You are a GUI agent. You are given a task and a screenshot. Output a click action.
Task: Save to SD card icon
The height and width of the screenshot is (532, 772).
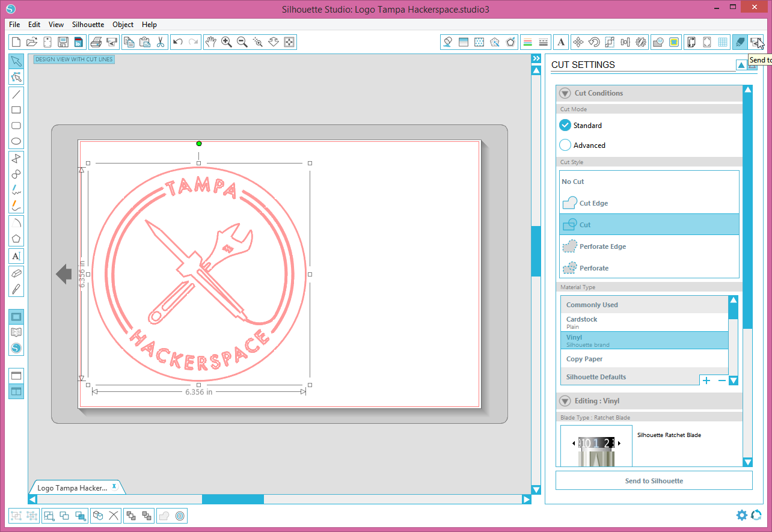(x=79, y=42)
